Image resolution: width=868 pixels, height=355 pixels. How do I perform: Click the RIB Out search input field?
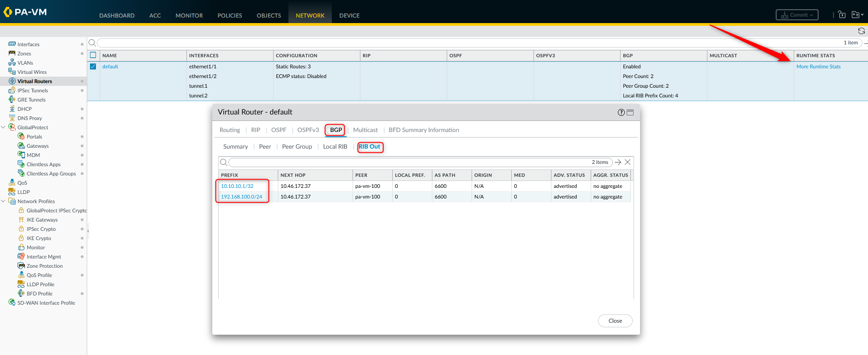[406, 162]
